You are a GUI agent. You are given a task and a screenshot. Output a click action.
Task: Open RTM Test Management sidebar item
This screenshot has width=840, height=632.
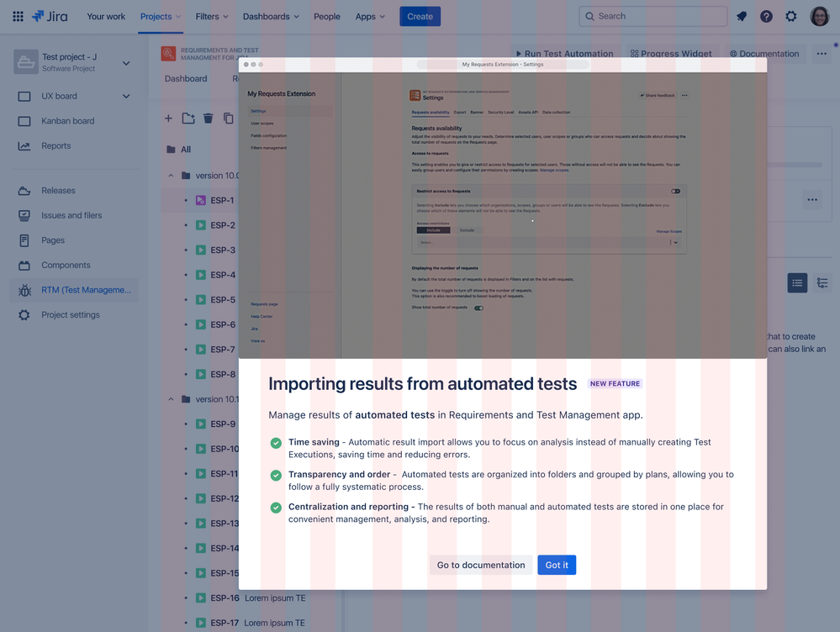73,290
